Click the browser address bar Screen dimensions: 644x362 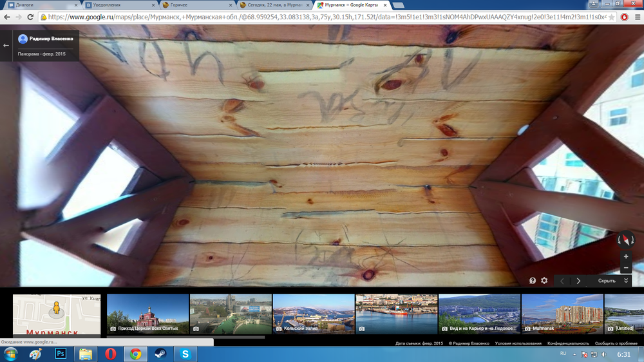coord(322,17)
